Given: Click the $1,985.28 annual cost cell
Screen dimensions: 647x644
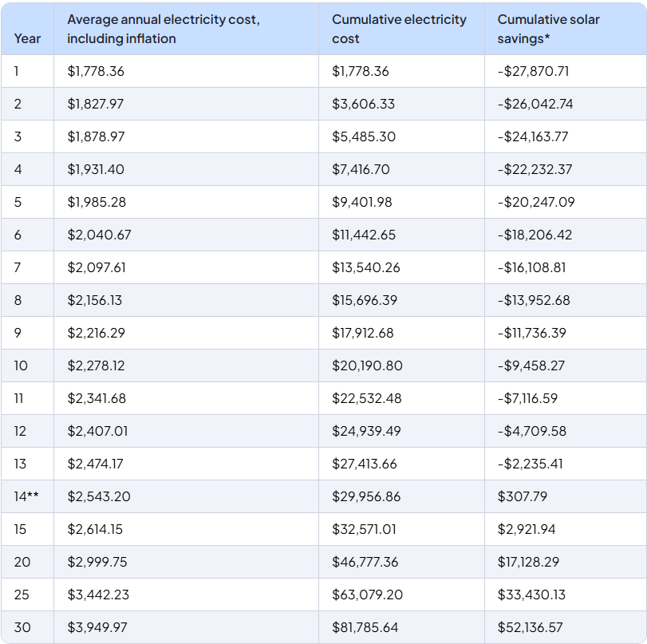Looking at the screenshot, I should pyautogui.click(x=97, y=202).
